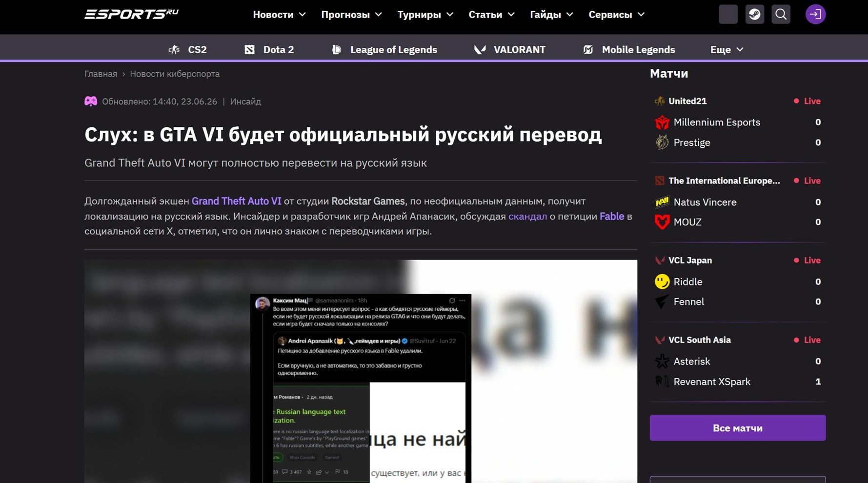Click the Valorant icon beside VCL Japan

pyautogui.click(x=660, y=261)
